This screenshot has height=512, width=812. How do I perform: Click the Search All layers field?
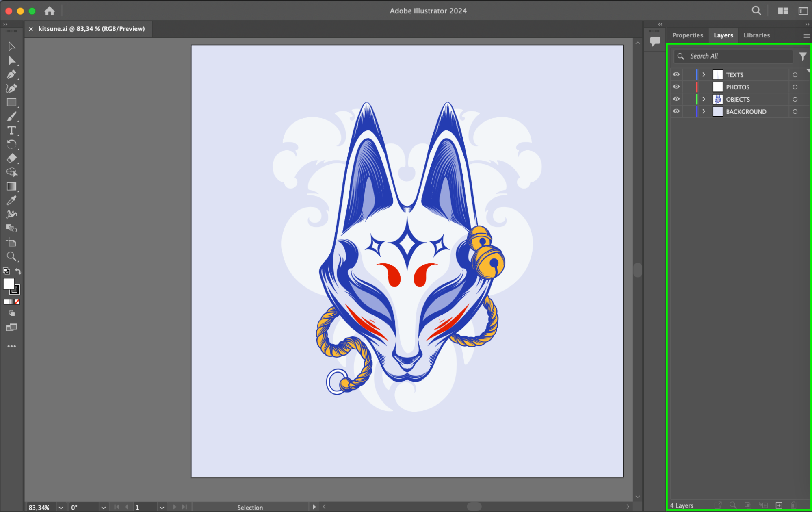coord(737,56)
